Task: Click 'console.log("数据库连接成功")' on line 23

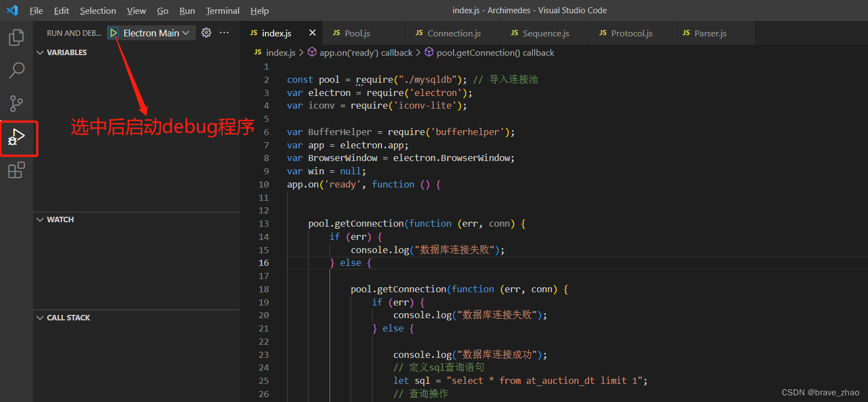Action: pos(468,355)
